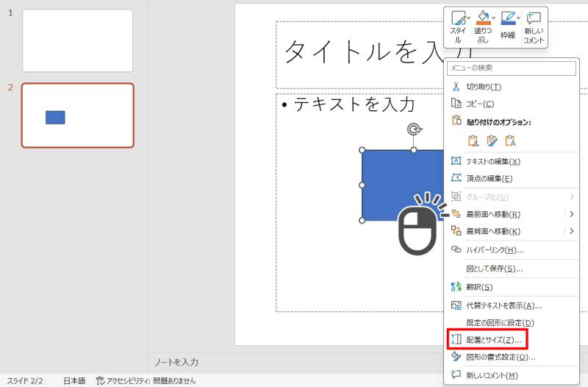Expand the outline color dropdown arrow

pos(518,18)
